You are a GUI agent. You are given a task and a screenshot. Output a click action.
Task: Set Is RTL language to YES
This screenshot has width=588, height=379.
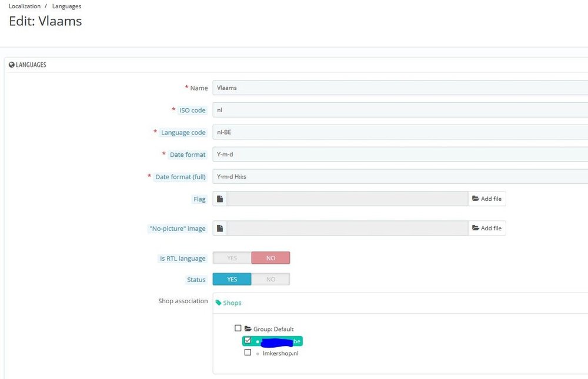point(232,258)
